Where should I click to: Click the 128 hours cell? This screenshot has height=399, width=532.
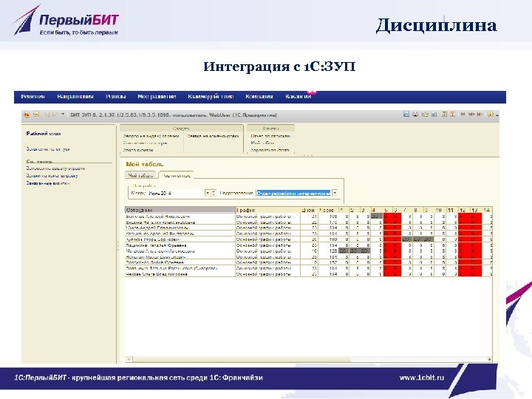point(328,250)
